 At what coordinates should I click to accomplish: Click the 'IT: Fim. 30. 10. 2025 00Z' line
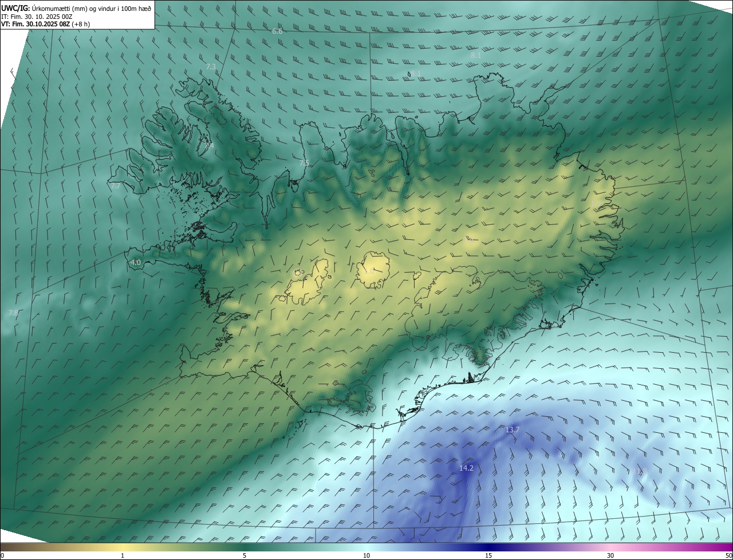pyautogui.click(x=37, y=16)
